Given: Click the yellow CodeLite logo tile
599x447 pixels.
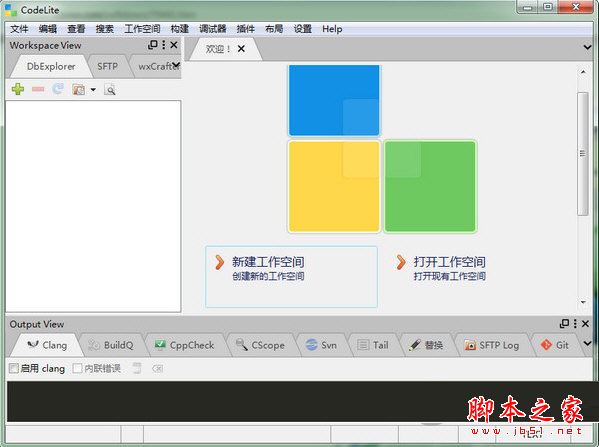Looking at the screenshot, I should [x=334, y=186].
